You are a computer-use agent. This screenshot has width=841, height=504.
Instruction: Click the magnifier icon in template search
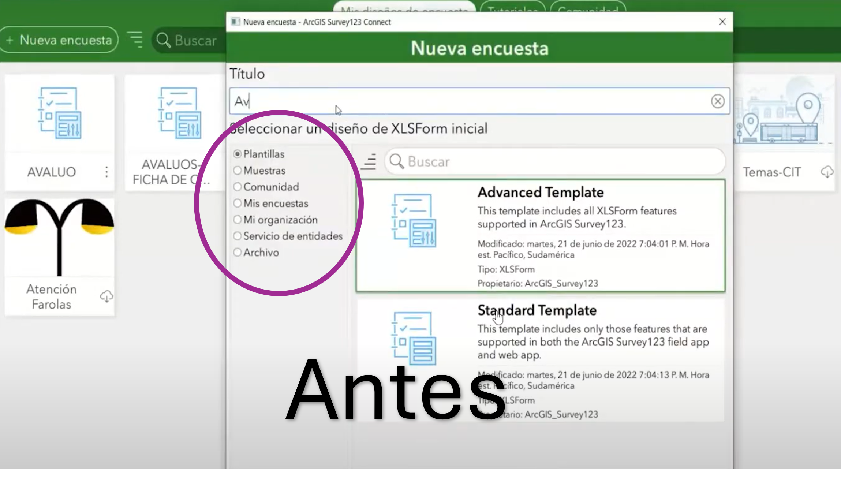pyautogui.click(x=397, y=161)
